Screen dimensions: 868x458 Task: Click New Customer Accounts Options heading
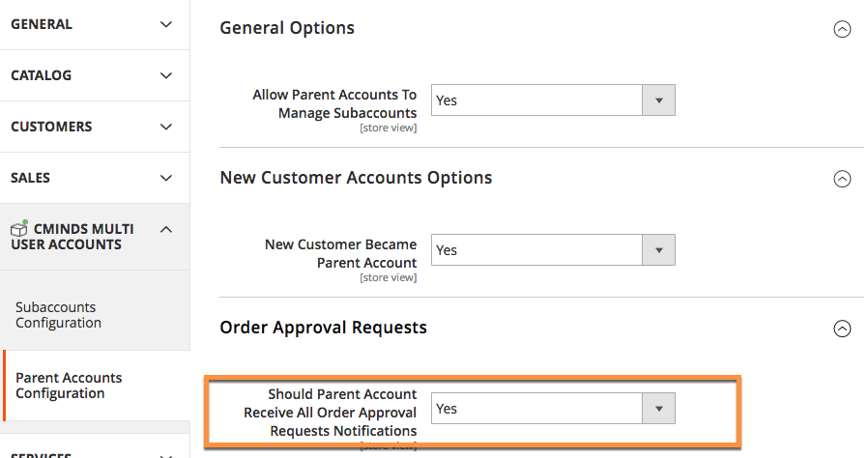pyautogui.click(x=356, y=178)
